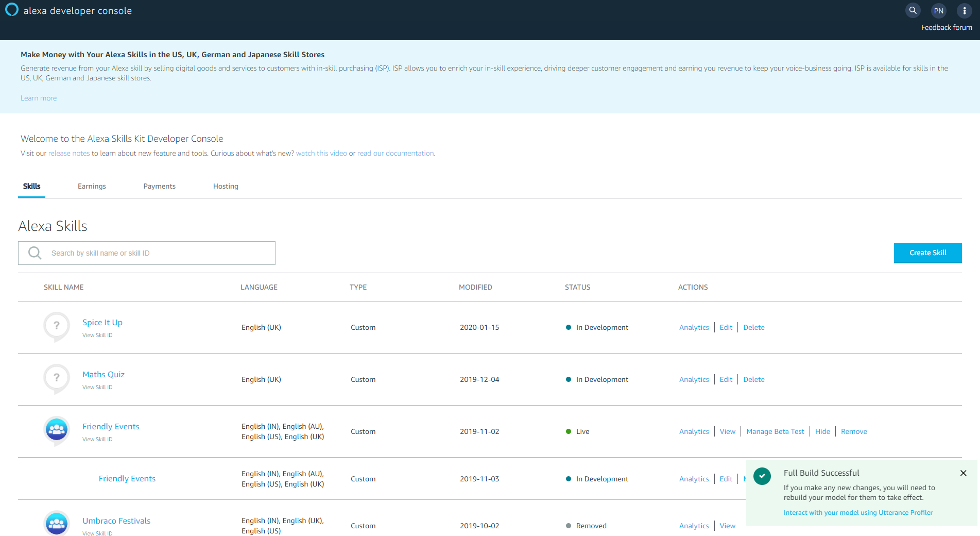This screenshot has width=980, height=536.
Task: Switch to the Earnings tab
Action: tap(92, 186)
